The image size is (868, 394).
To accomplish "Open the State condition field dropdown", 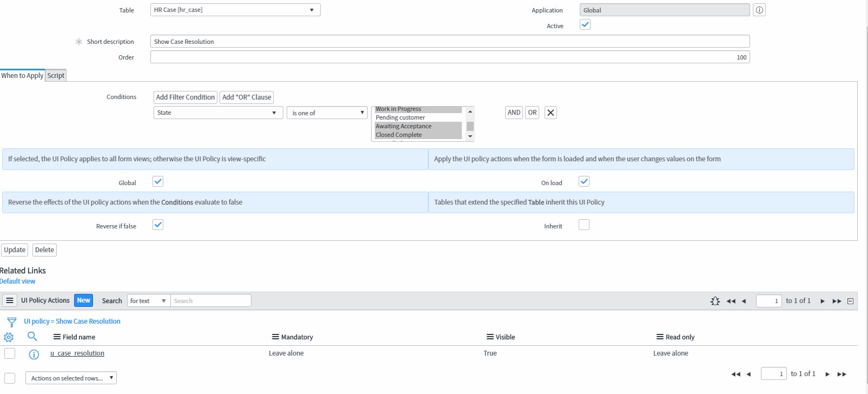I will (218, 113).
